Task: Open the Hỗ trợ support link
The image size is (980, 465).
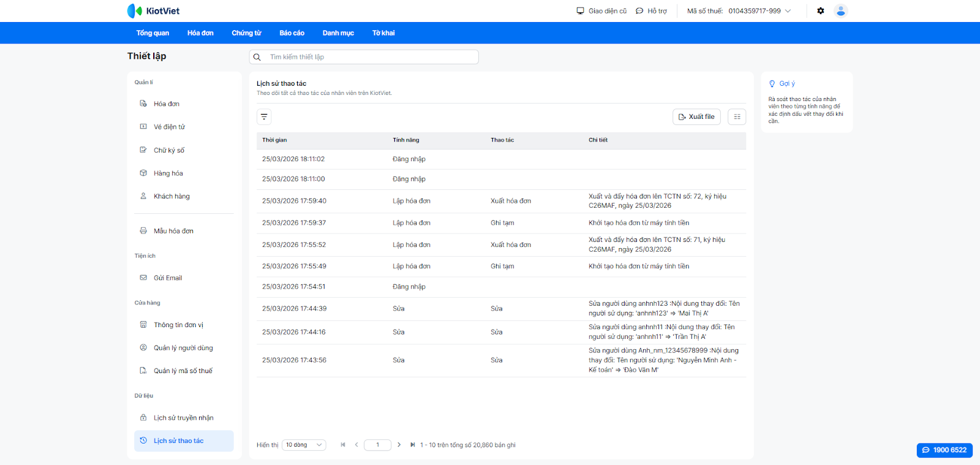Action: coord(651,11)
